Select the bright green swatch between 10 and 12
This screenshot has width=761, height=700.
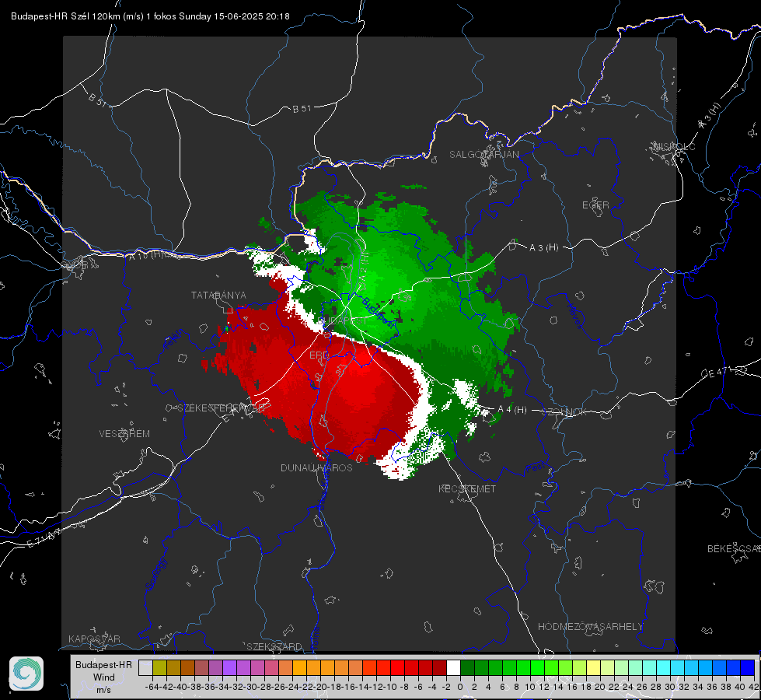537,667
